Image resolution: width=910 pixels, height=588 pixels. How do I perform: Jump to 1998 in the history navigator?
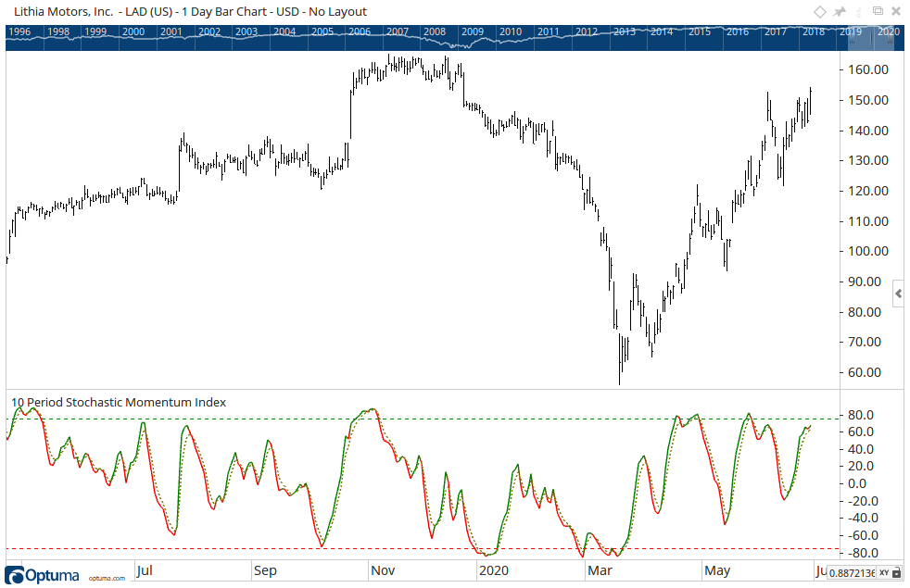pyautogui.click(x=58, y=31)
